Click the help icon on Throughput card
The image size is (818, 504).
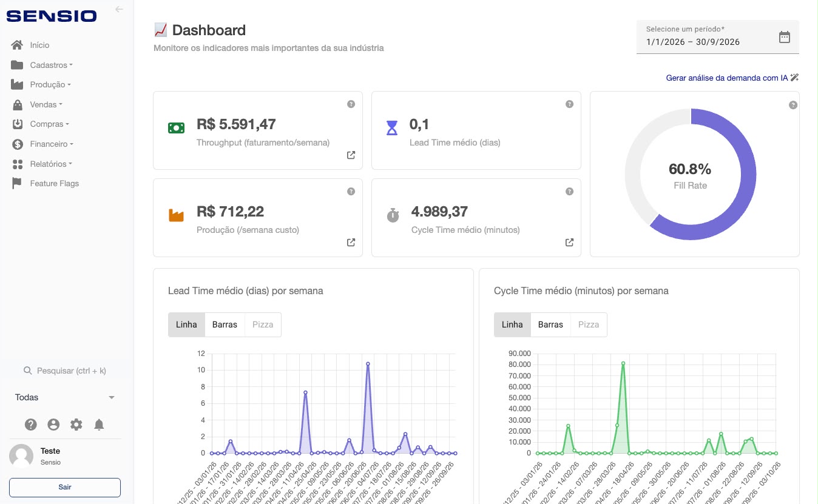tap(351, 104)
